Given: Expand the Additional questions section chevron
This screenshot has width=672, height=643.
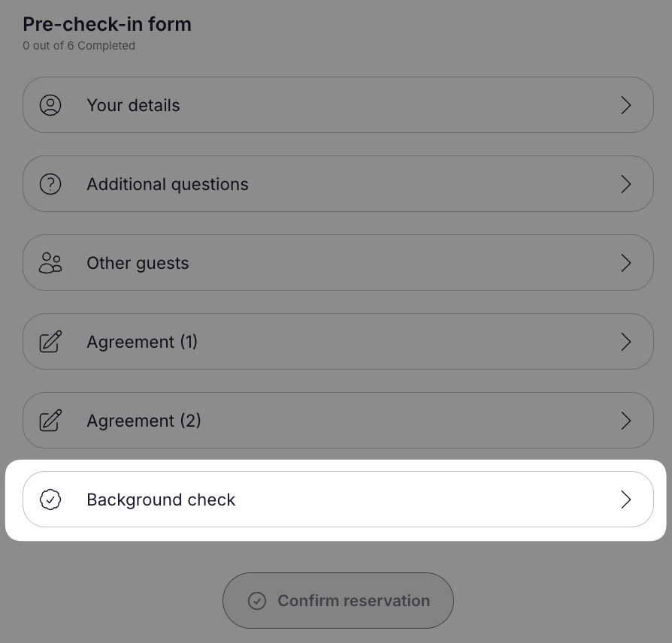Looking at the screenshot, I should click(626, 184).
